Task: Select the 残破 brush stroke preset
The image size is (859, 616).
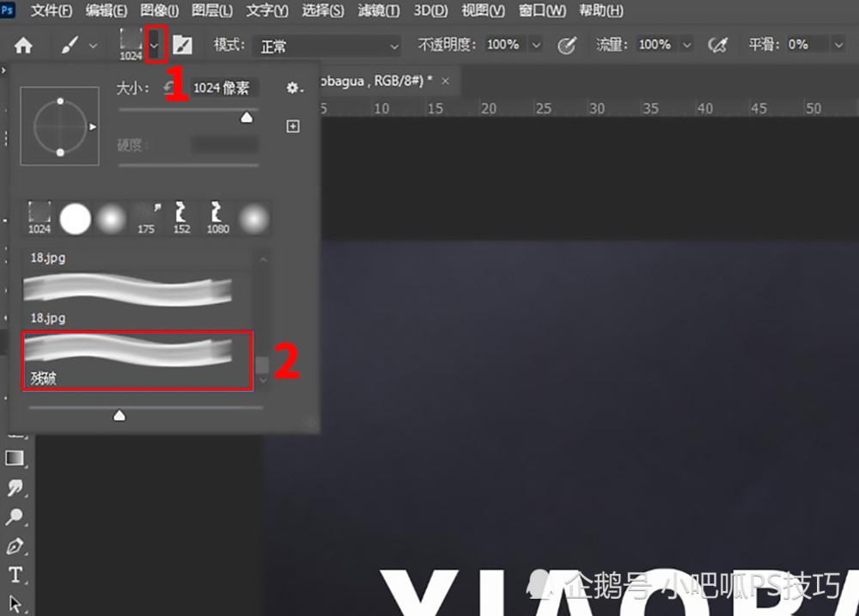Action: 137,361
